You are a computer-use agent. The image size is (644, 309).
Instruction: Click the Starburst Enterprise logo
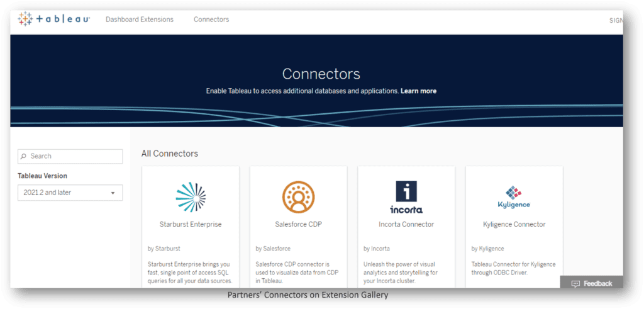191,197
